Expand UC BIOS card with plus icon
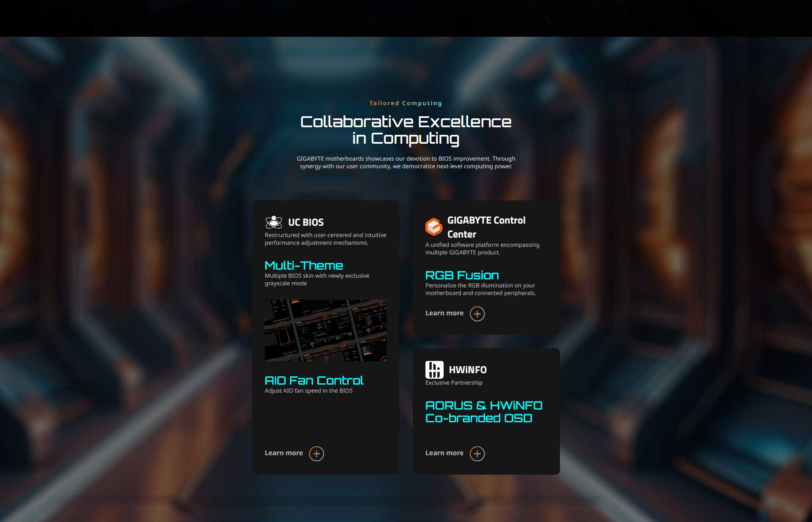 (316, 454)
